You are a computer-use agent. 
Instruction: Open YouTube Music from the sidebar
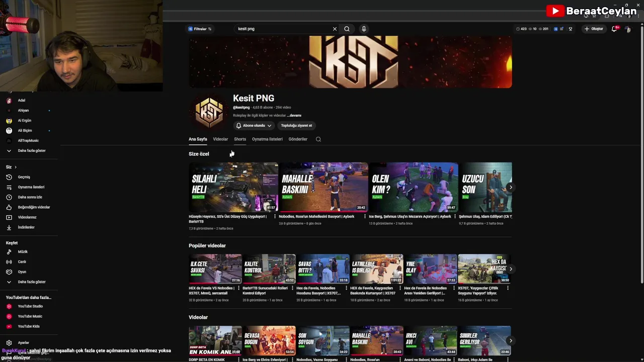(30, 316)
